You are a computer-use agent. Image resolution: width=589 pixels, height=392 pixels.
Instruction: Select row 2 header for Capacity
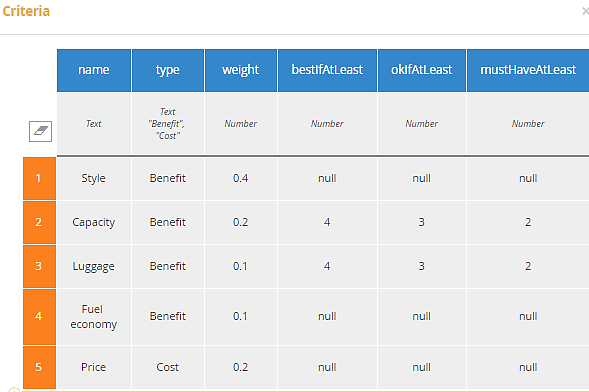39,222
